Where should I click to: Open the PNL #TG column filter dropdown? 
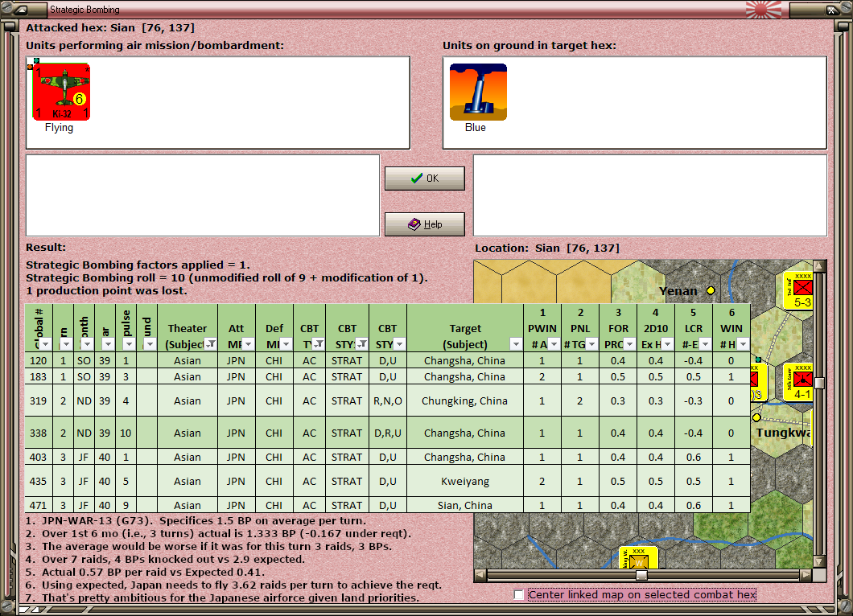click(x=591, y=344)
